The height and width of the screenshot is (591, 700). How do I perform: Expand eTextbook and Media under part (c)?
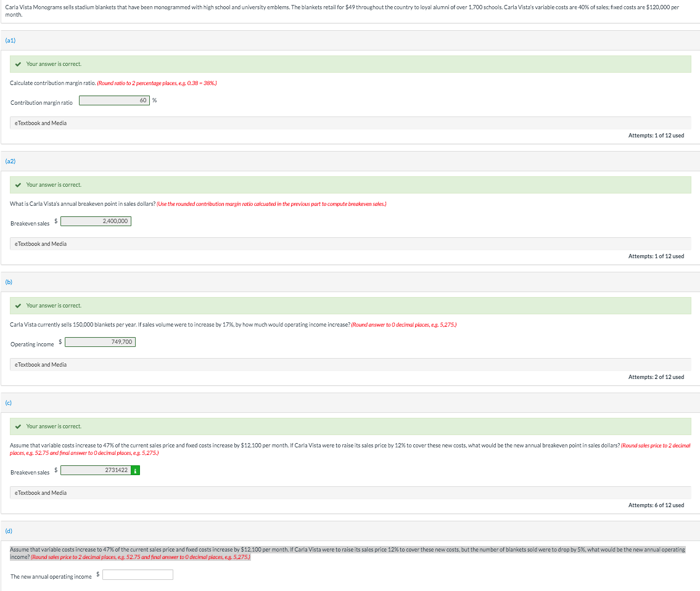pos(350,493)
